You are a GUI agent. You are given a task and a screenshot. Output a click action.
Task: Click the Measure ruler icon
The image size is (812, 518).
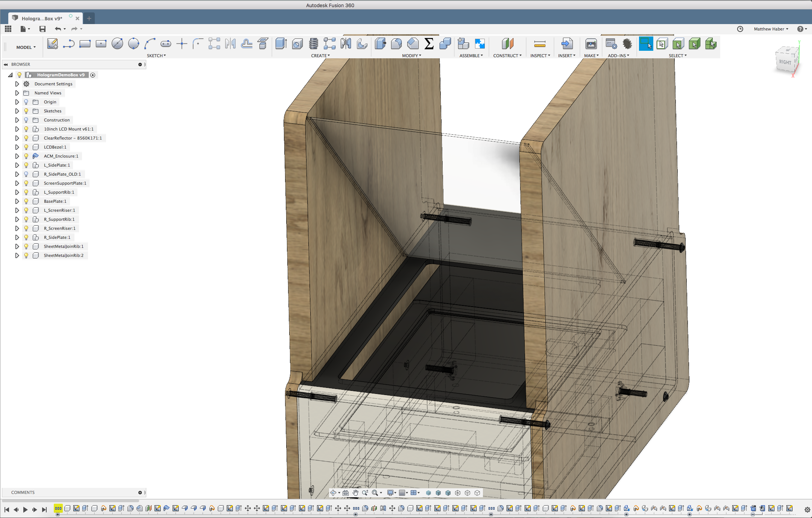540,44
